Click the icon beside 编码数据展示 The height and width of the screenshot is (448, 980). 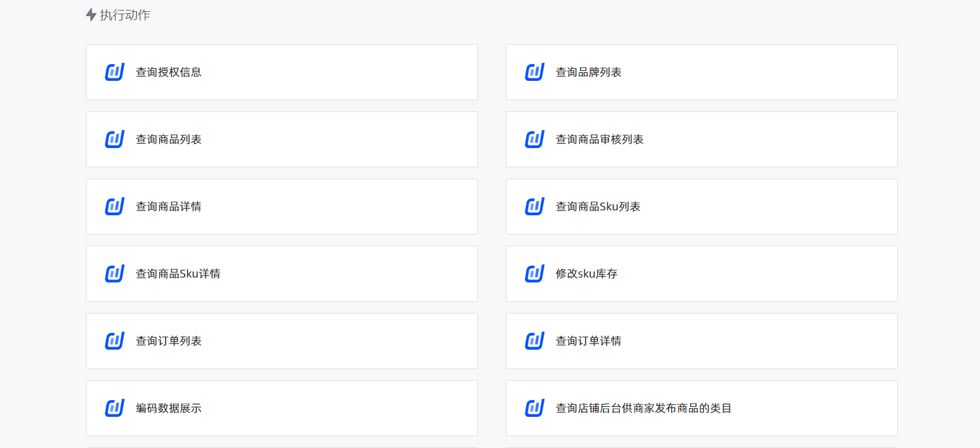click(114, 408)
